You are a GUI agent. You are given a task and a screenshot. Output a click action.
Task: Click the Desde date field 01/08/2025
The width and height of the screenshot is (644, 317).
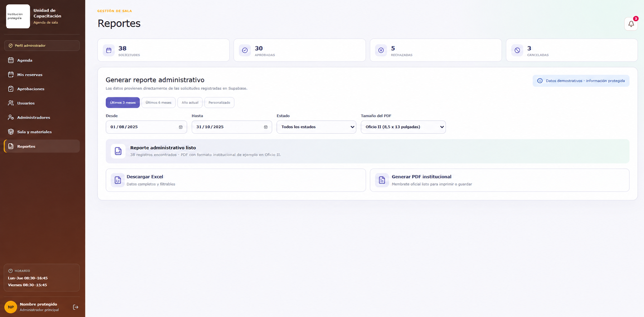[x=146, y=127]
